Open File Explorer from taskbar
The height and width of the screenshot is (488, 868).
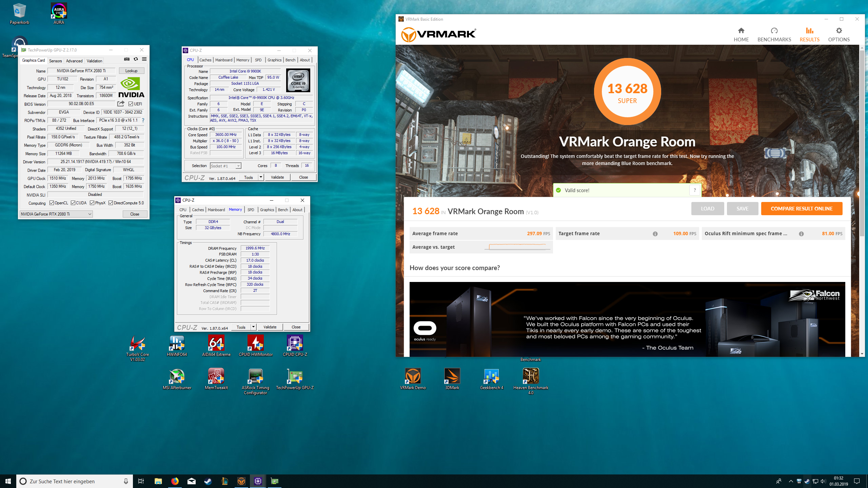pyautogui.click(x=158, y=481)
